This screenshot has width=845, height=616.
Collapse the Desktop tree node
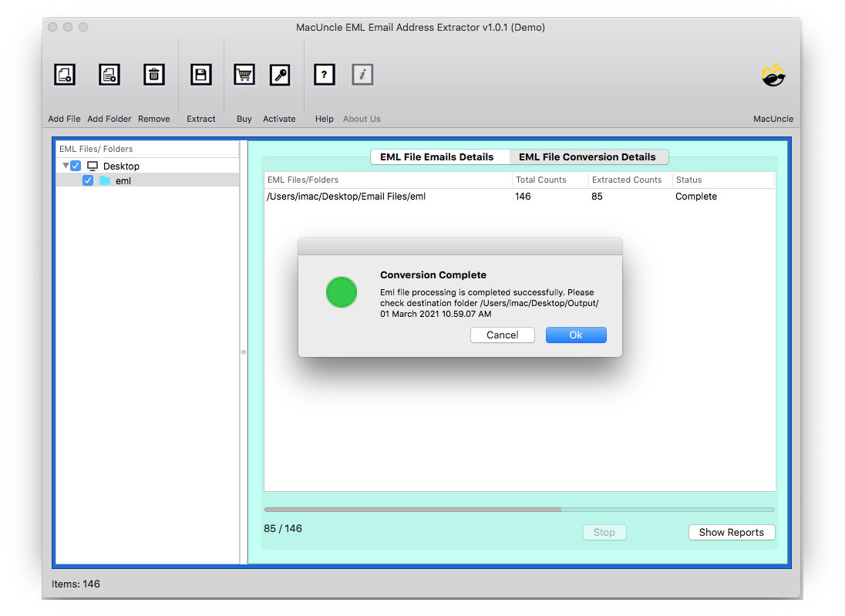[66, 166]
